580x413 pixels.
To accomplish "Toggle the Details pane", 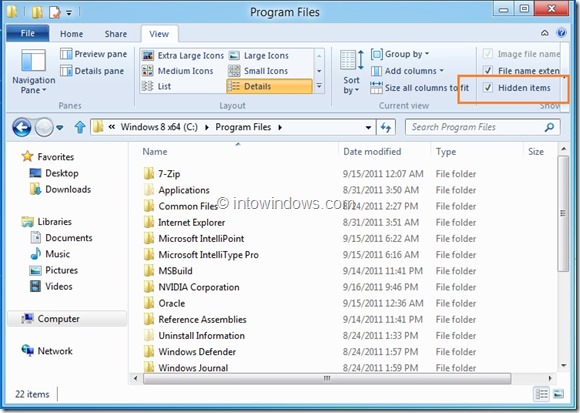I will coord(92,71).
